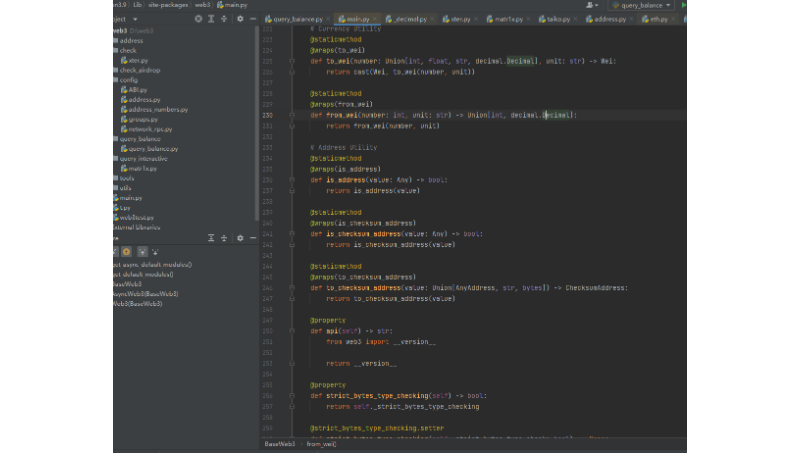Select AsyncWeb3(BaseWeb3) in Structure panel
Viewport: 800px width, 453px height.
pyautogui.click(x=146, y=294)
